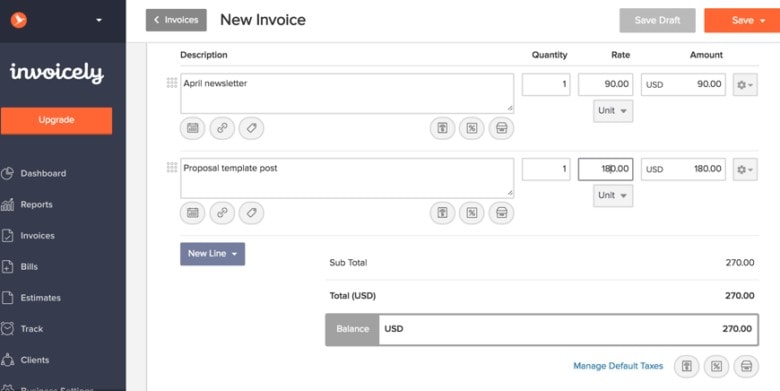Click the tag icon under April newsletter

tap(251, 128)
